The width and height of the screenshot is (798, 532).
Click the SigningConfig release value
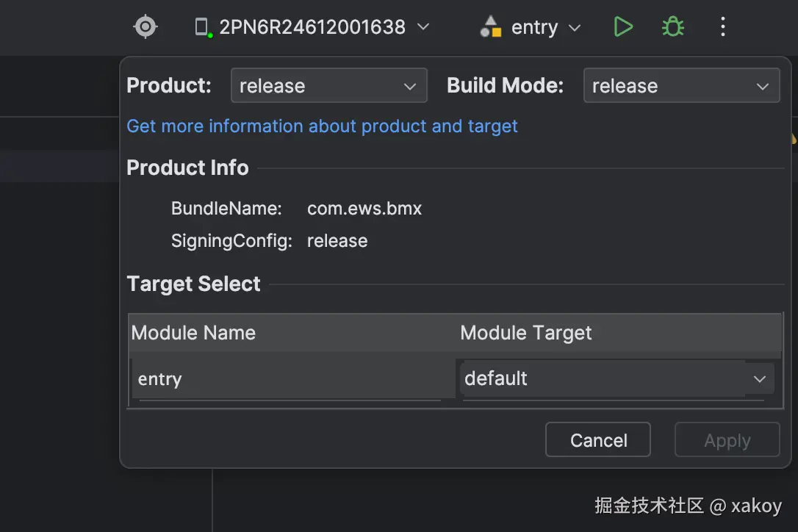click(x=337, y=241)
